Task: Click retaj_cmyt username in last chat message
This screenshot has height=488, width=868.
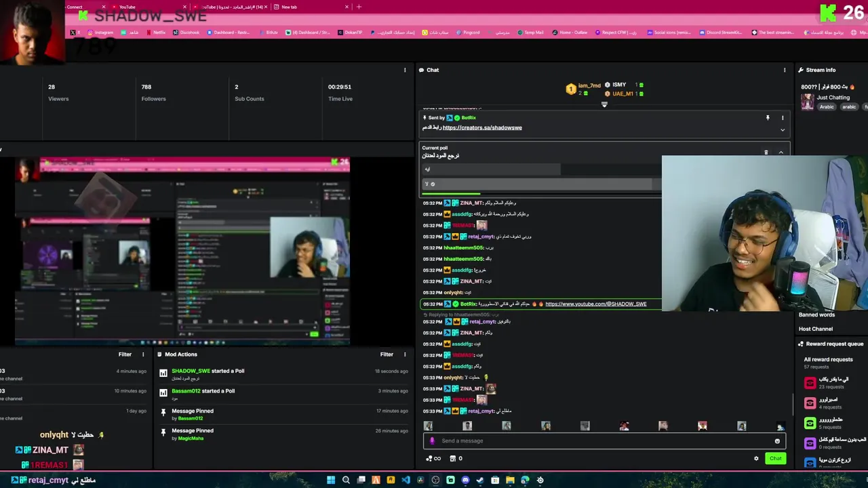Action: point(481,411)
